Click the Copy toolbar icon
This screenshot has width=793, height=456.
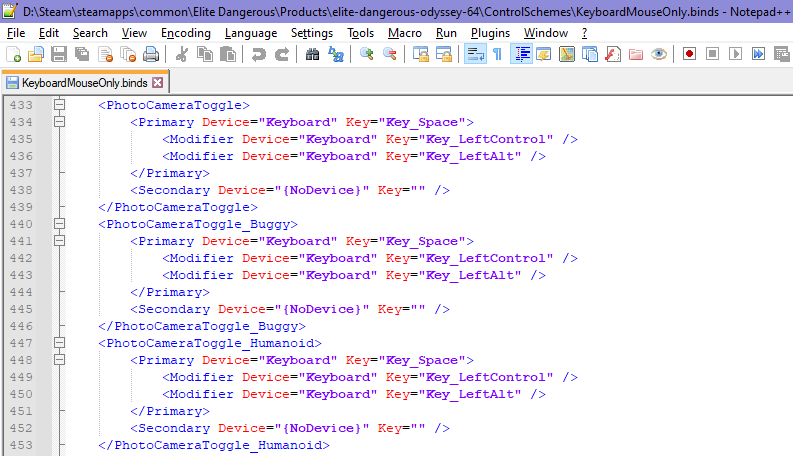(205, 54)
